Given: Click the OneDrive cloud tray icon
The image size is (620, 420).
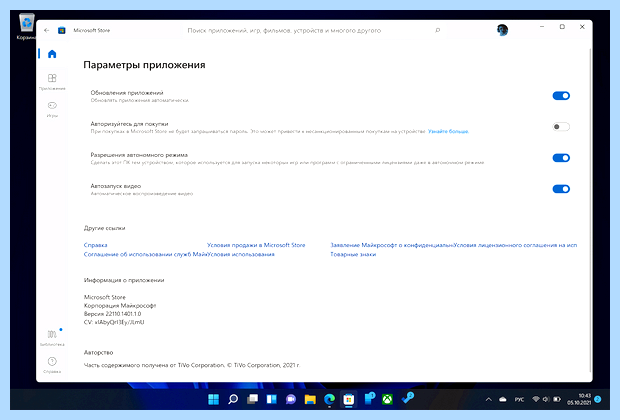Looking at the screenshot, I should point(503,399).
